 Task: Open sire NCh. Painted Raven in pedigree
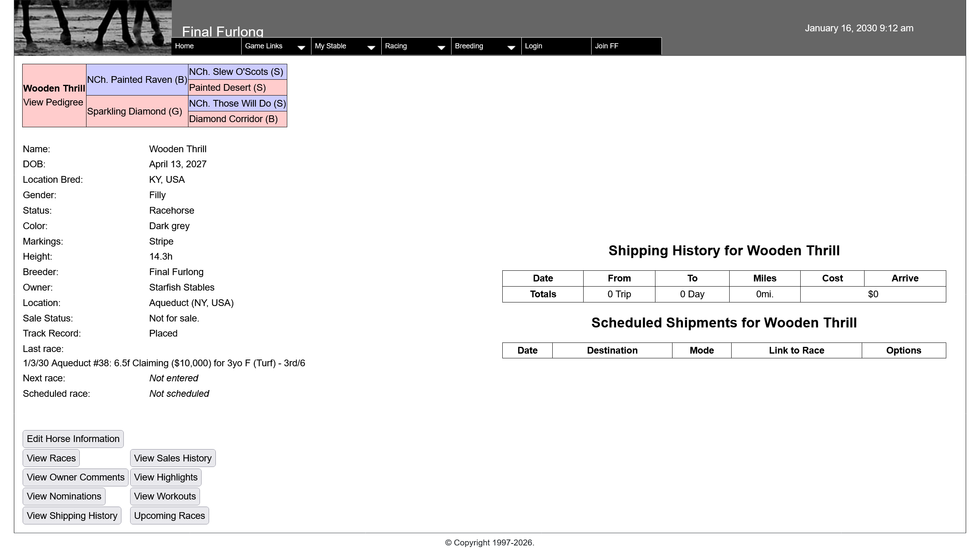(137, 80)
